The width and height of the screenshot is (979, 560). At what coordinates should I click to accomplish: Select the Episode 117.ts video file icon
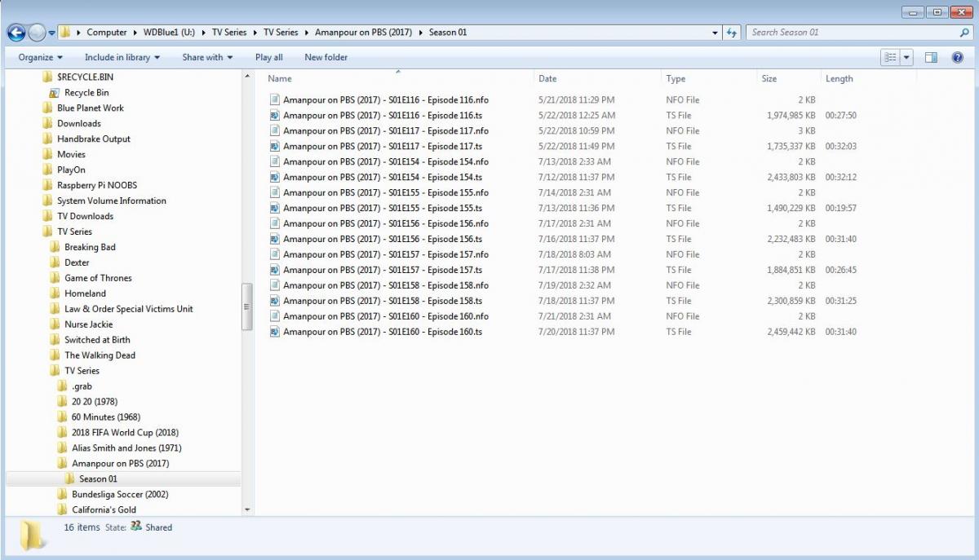click(x=275, y=146)
